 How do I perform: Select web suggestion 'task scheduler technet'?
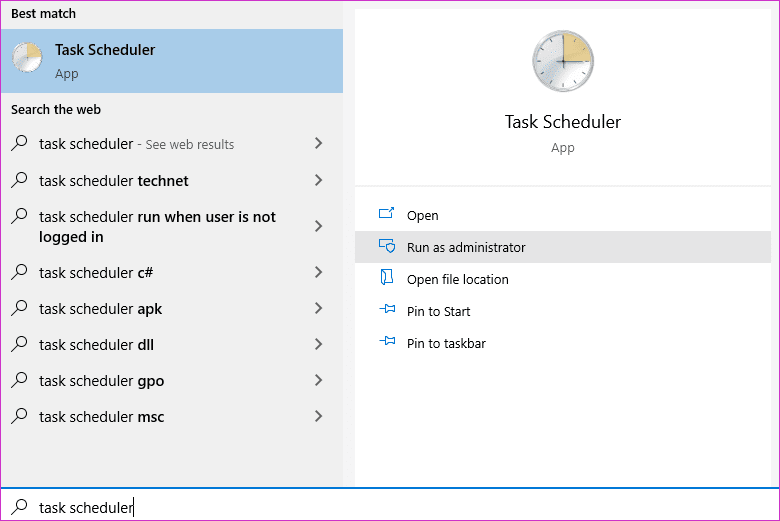point(172,180)
